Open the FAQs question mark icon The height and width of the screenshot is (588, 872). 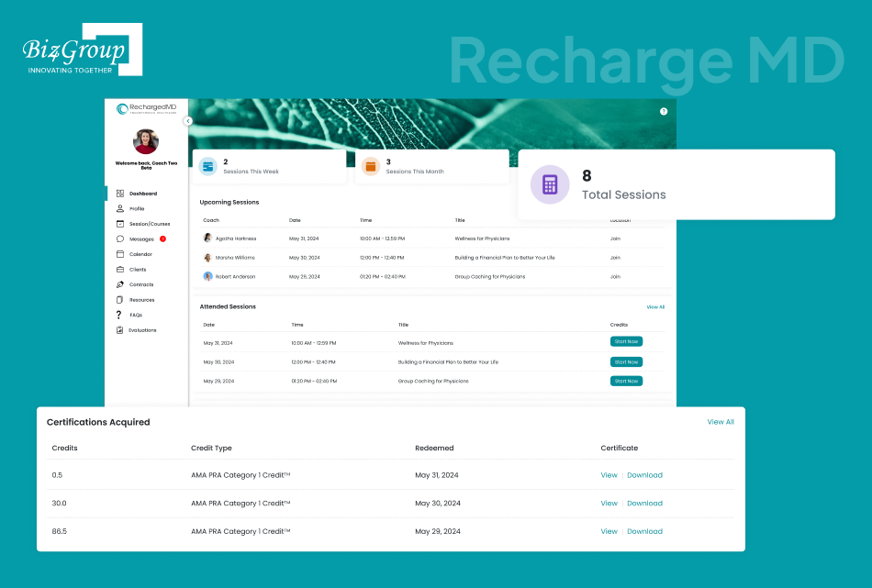[x=118, y=315]
